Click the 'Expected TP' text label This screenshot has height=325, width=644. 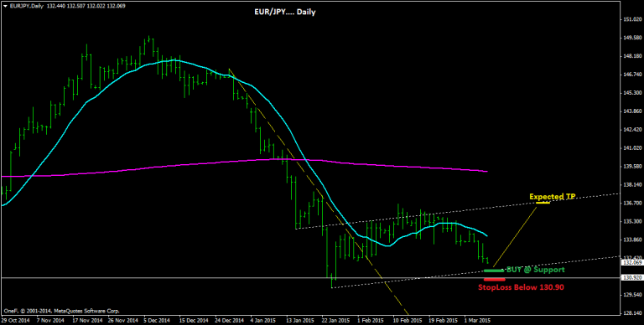(x=553, y=197)
